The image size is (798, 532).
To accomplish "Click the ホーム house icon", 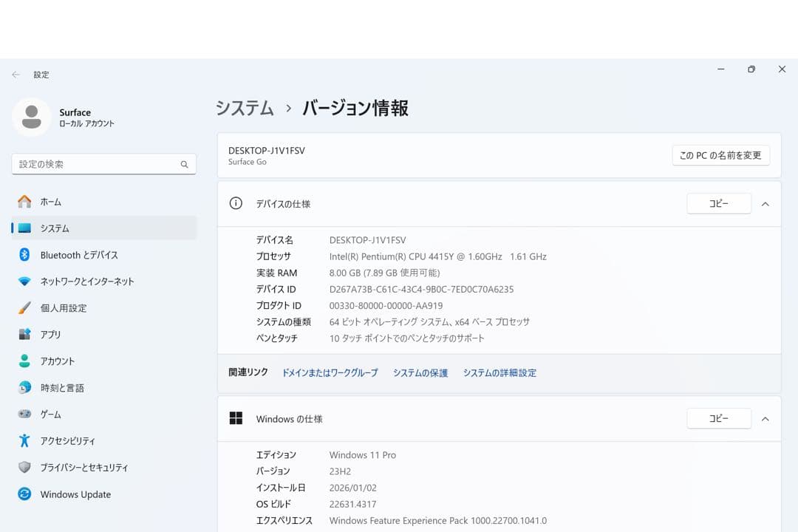I will tap(24, 202).
